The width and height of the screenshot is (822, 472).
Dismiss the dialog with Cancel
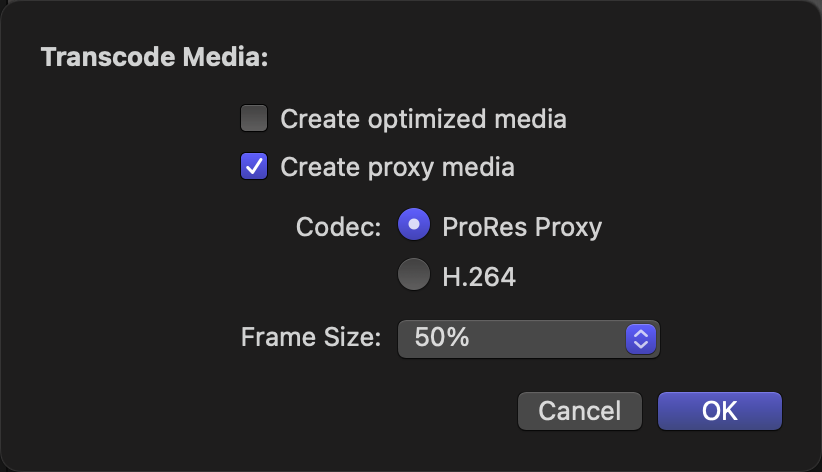pyautogui.click(x=580, y=411)
